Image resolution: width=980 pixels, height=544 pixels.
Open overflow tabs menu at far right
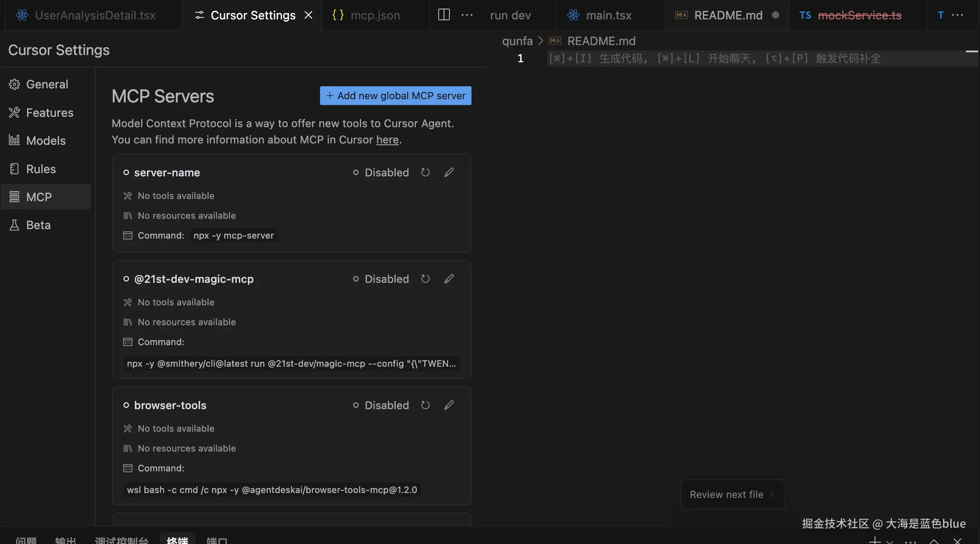tap(957, 15)
